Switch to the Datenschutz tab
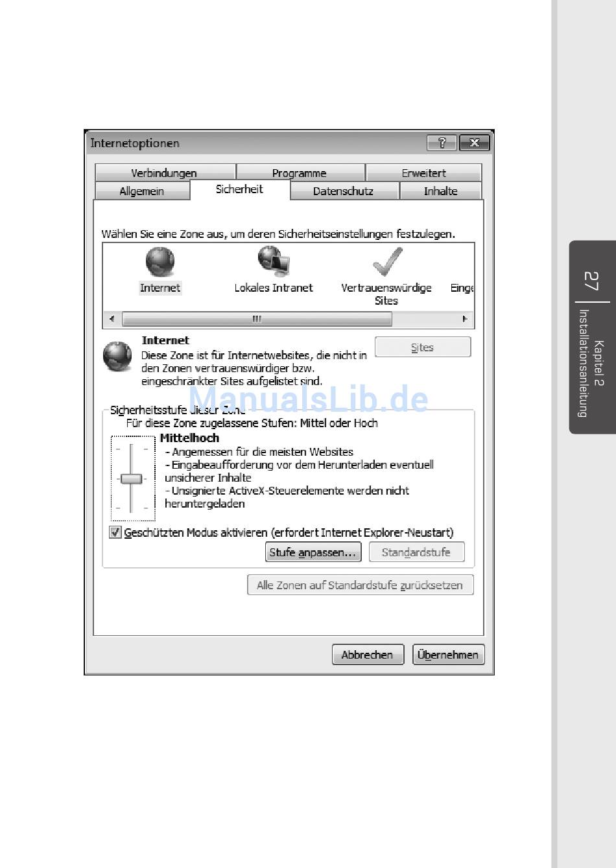 [344, 191]
